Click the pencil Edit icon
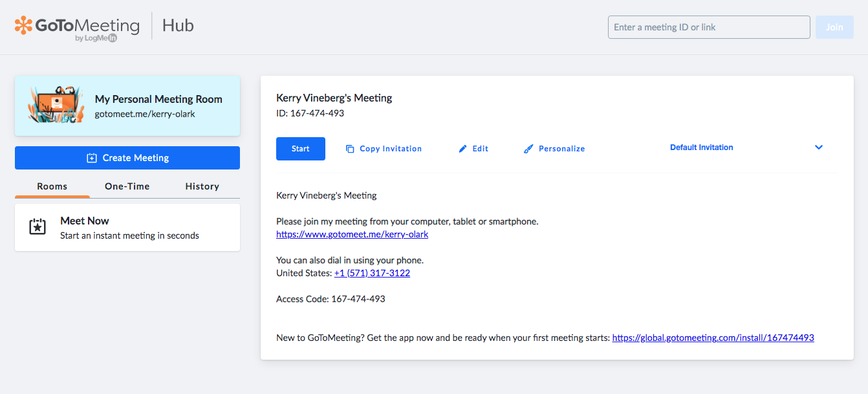 pyautogui.click(x=462, y=149)
